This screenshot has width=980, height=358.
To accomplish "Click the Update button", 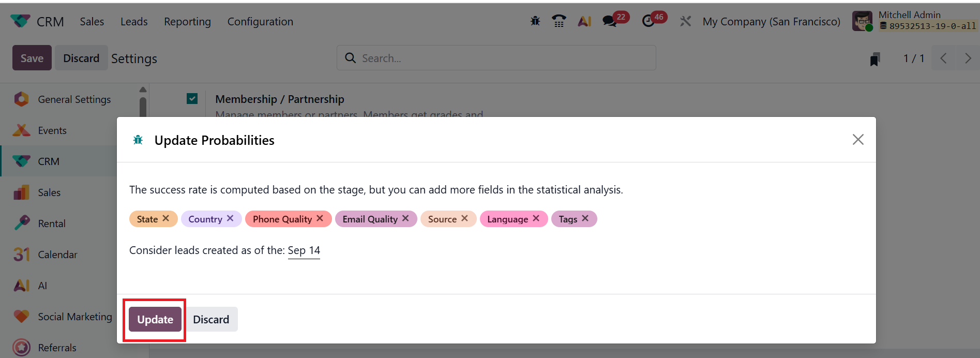I will (155, 319).
